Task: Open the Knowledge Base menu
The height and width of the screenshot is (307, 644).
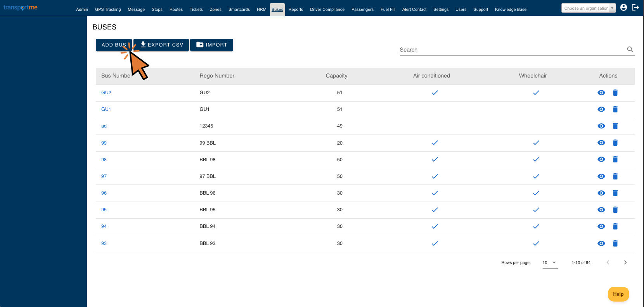Action: pyautogui.click(x=511, y=9)
